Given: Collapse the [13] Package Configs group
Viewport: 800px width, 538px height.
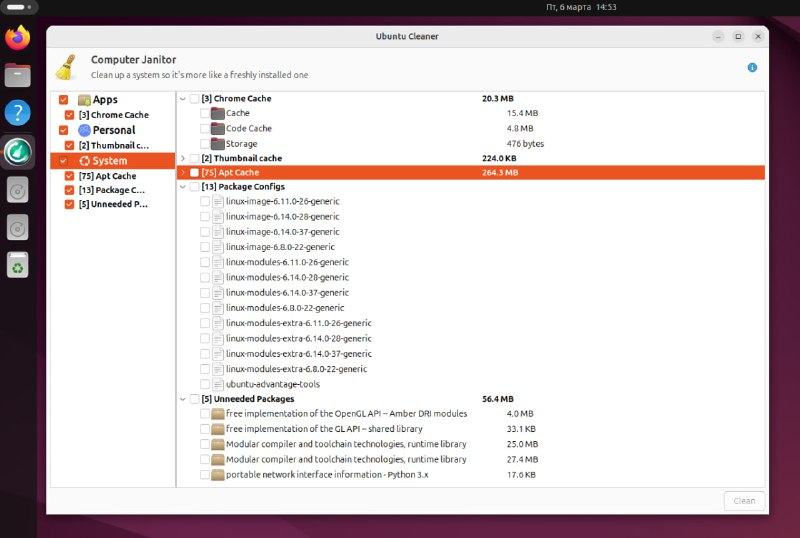Looking at the screenshot, I should click(x=183, y=187).
